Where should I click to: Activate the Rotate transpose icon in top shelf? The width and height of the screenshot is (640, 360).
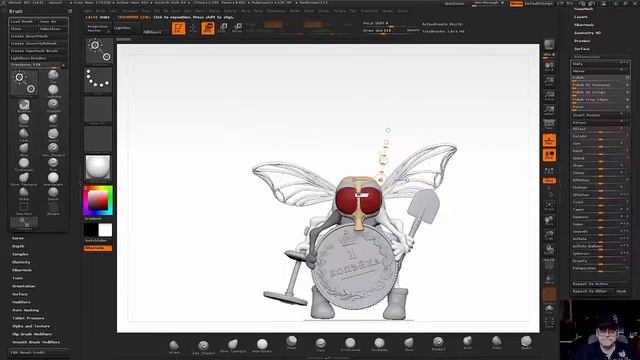pos(237,28)
